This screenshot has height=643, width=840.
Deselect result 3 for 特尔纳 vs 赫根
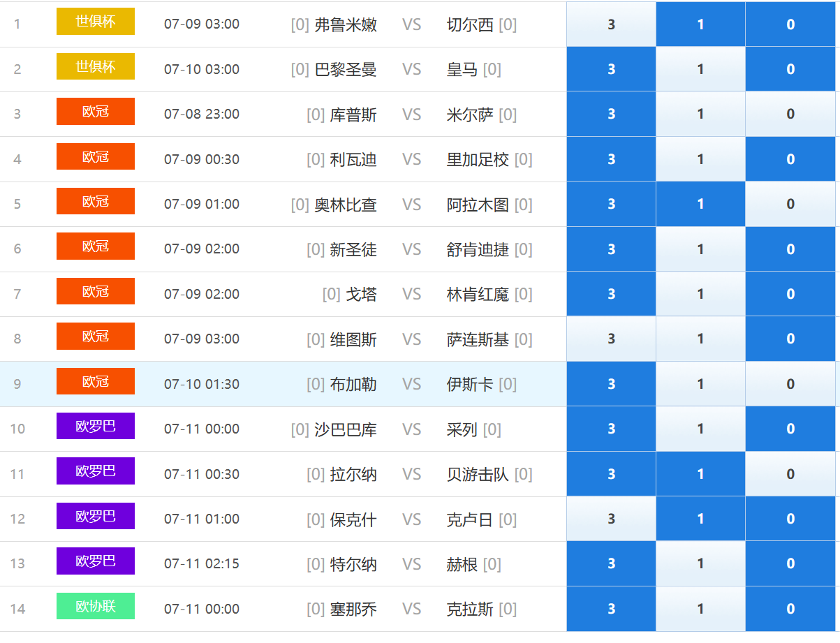click(611, 563)
